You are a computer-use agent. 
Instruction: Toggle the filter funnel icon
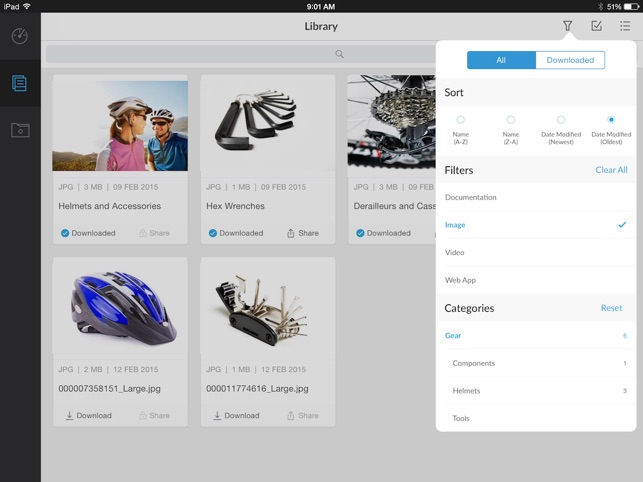point(568,26)
